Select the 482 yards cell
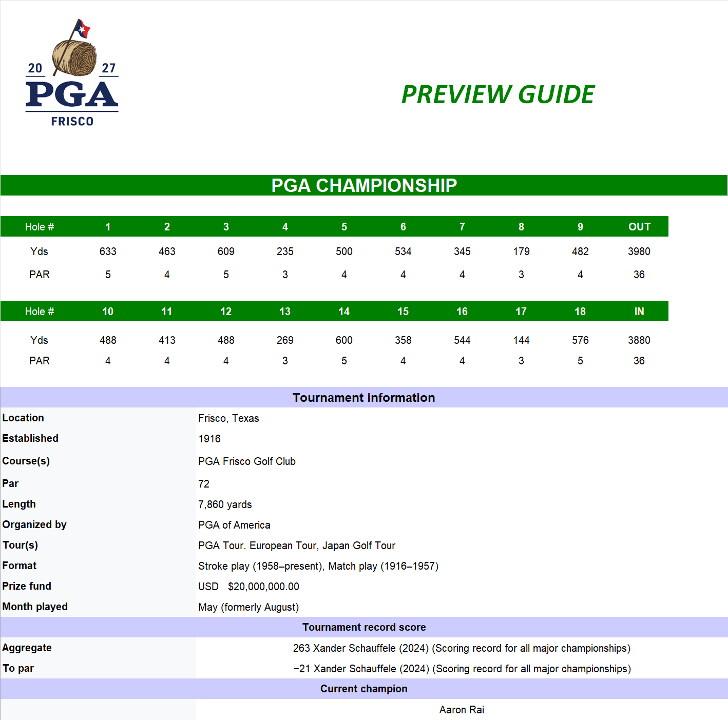Screen dimensions: 728x720 580,251
